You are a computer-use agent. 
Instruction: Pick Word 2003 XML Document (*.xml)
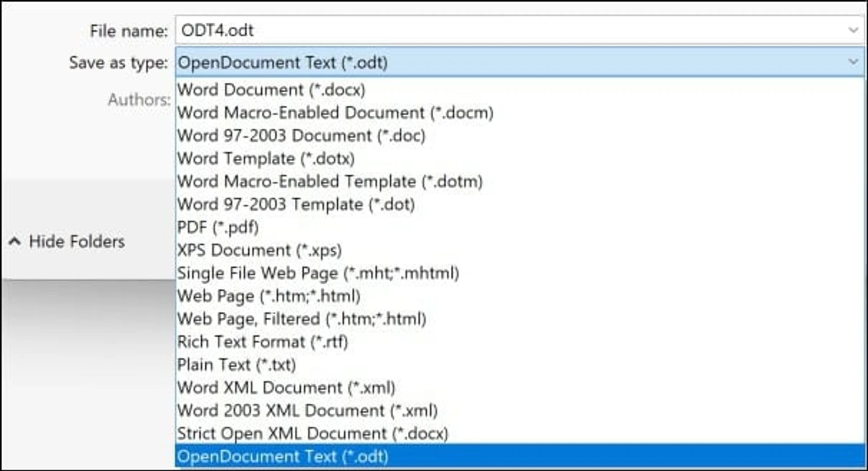[x=520, y=410]
